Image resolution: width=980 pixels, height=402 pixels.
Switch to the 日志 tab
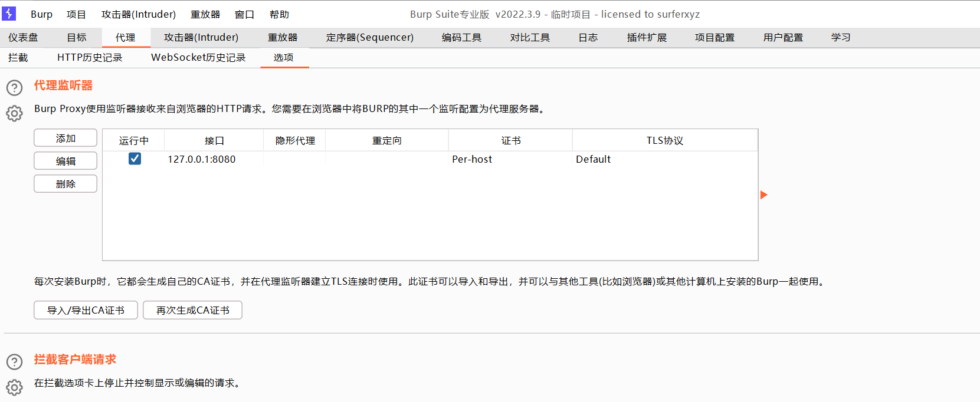[x=588, y=37]
